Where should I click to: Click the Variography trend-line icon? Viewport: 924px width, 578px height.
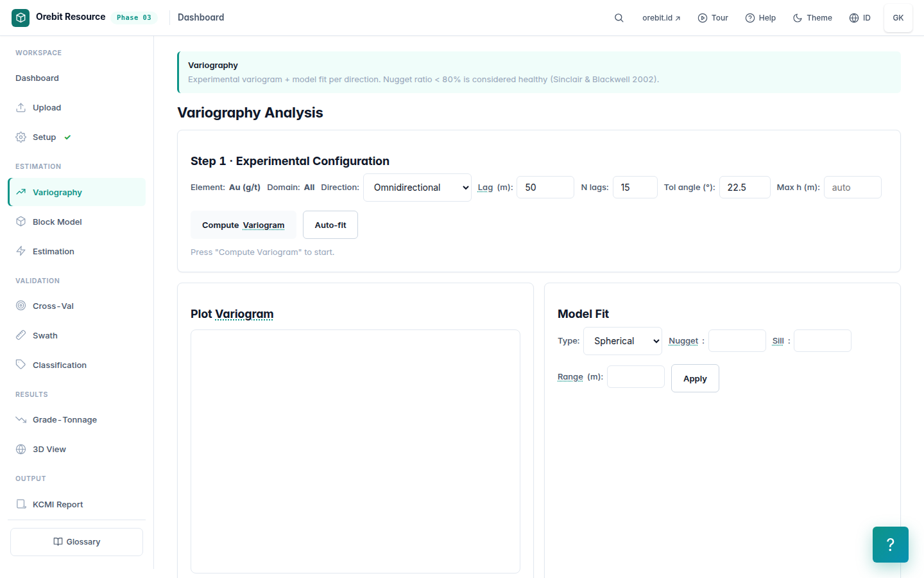click(21, 192)
